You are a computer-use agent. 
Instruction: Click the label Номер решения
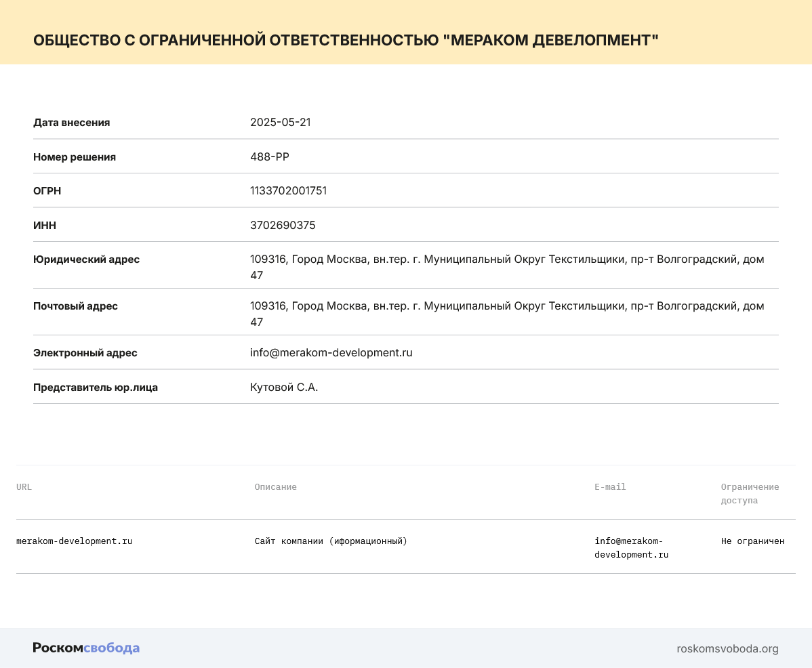click(75, 156)
